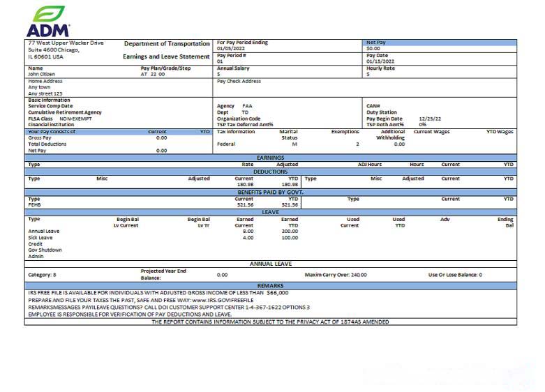
Task: Open the www.IRS.GOV/FREEFILE link
Action: pyautogui.click(x=223, y=300)
